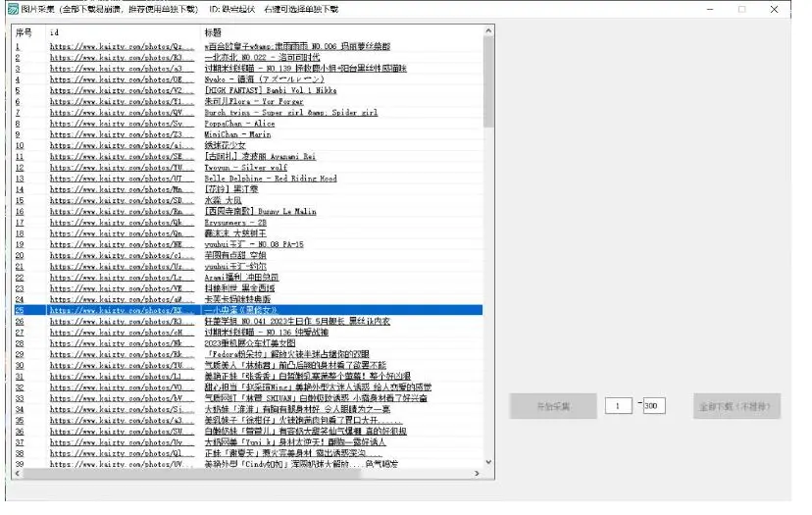Click the vertical scrollbar up arrow

coord(488,31)
